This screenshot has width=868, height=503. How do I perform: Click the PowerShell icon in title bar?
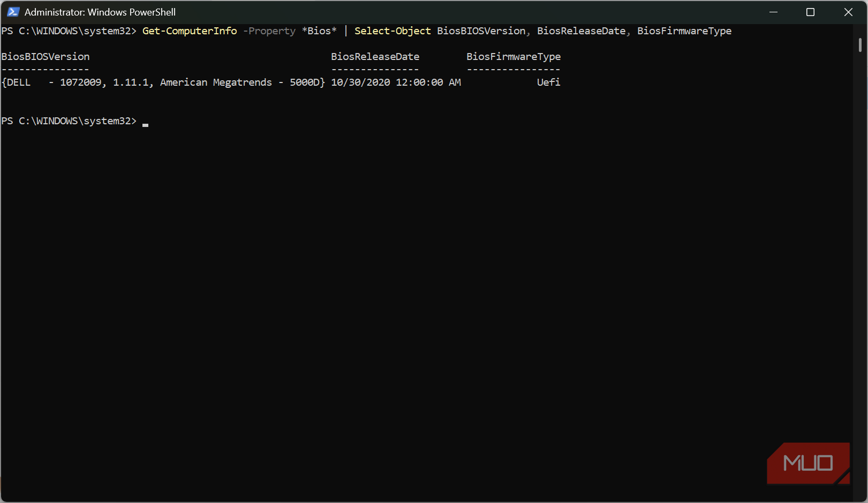tap(13, 12)
